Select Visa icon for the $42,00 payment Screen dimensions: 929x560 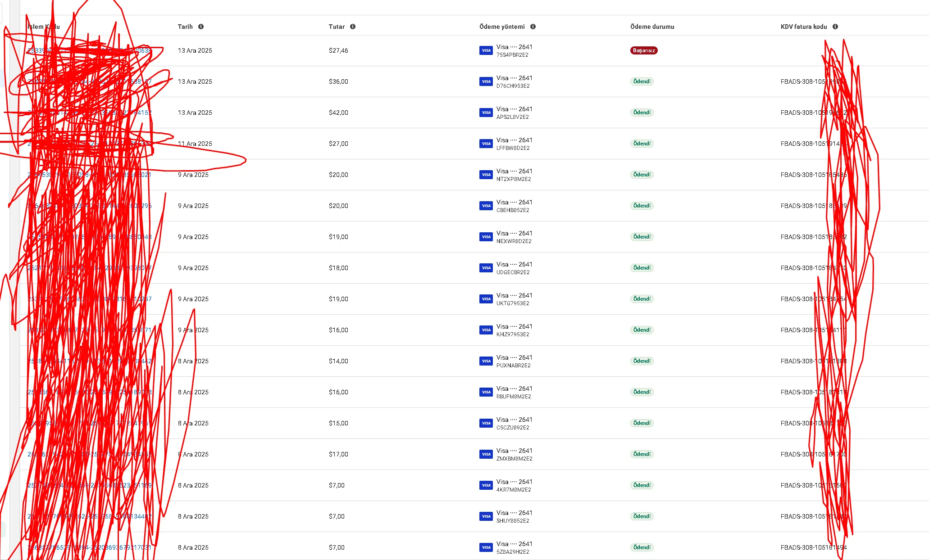486,113
